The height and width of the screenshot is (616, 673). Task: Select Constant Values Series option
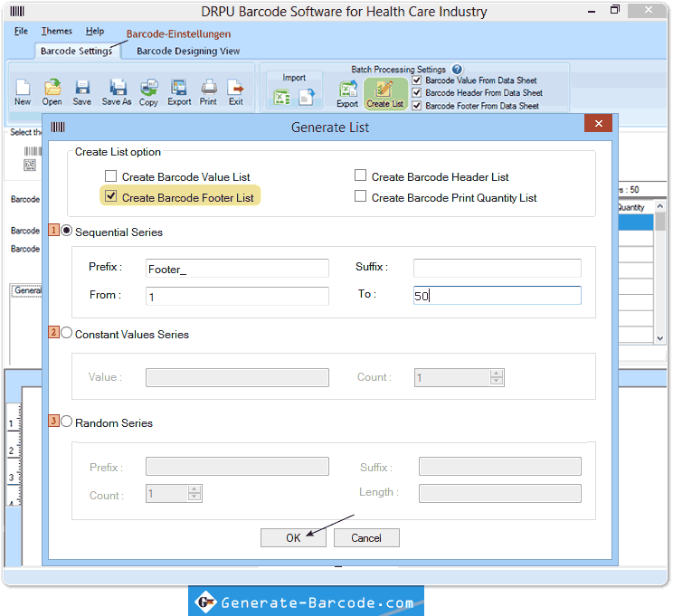(67, 333)
